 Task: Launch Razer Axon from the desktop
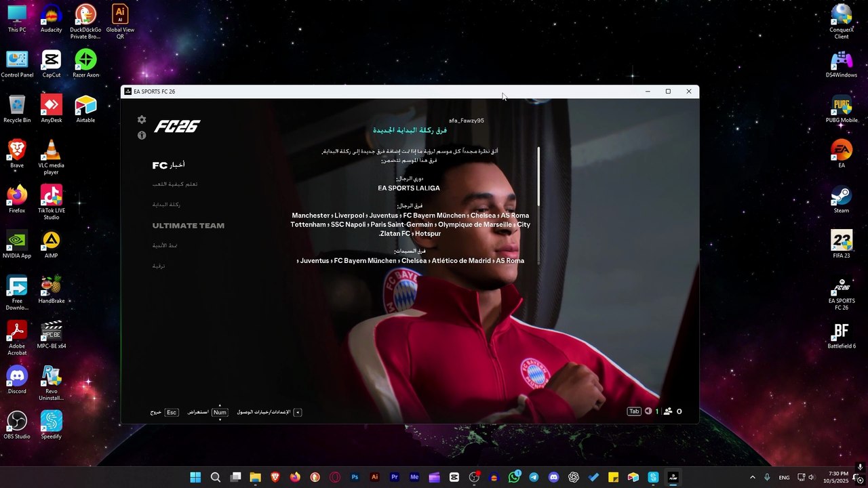point(85,64)
